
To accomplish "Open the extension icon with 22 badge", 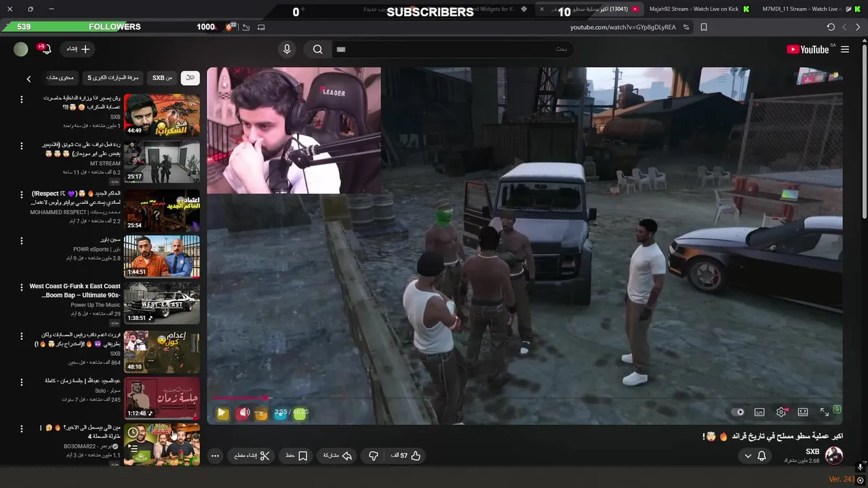I will 231,27.
